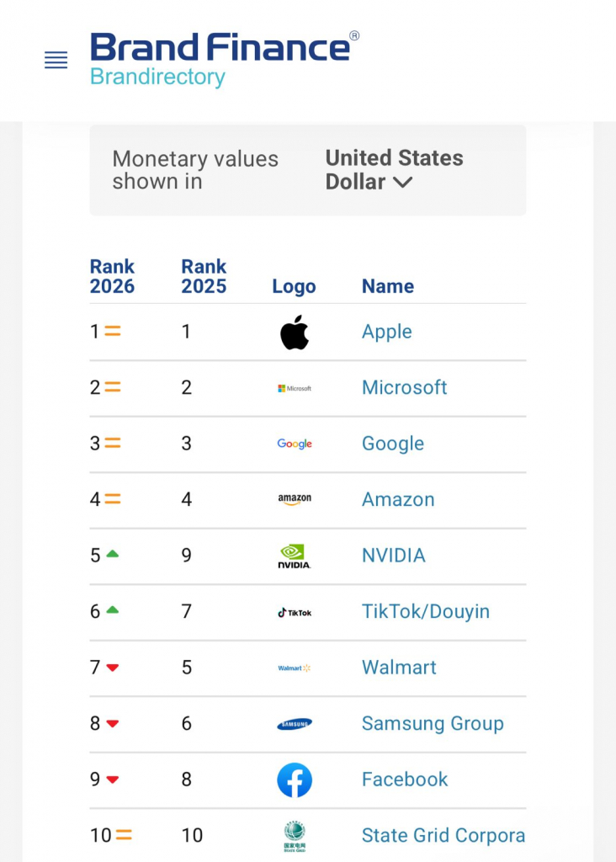Click the TikTok logo icon

pos(295,612)
